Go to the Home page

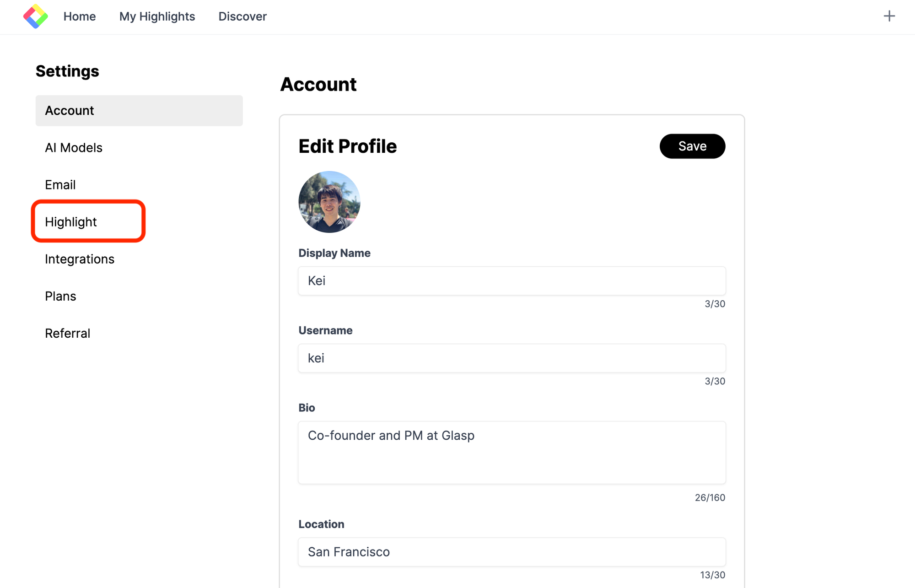click(80, 16)
